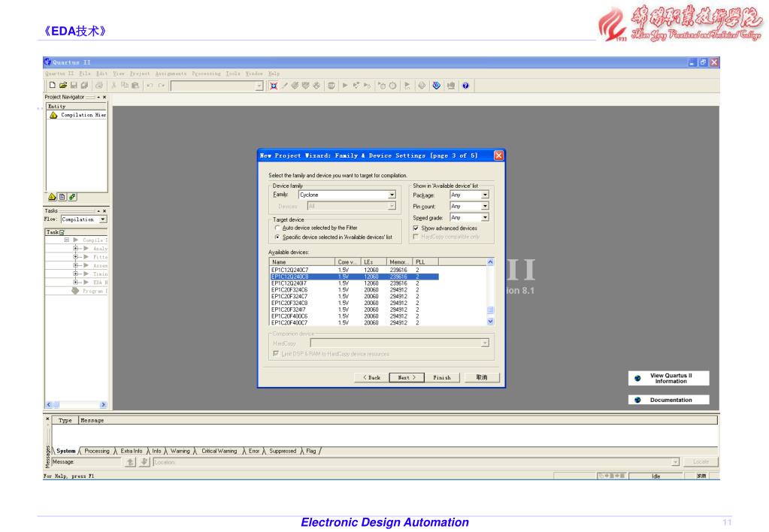Click View Quartus II Information
Screen dimensions: 769x532
(668, 378)
